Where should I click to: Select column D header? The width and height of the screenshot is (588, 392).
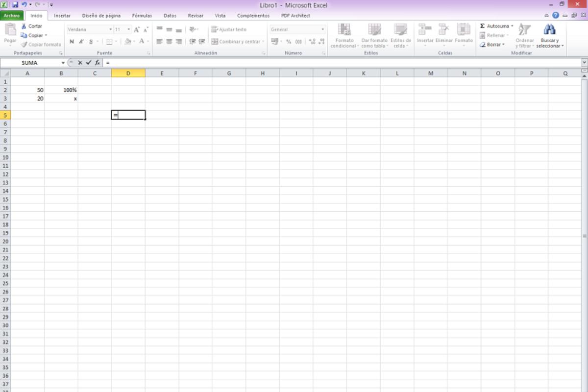click(x=128, y=73)
